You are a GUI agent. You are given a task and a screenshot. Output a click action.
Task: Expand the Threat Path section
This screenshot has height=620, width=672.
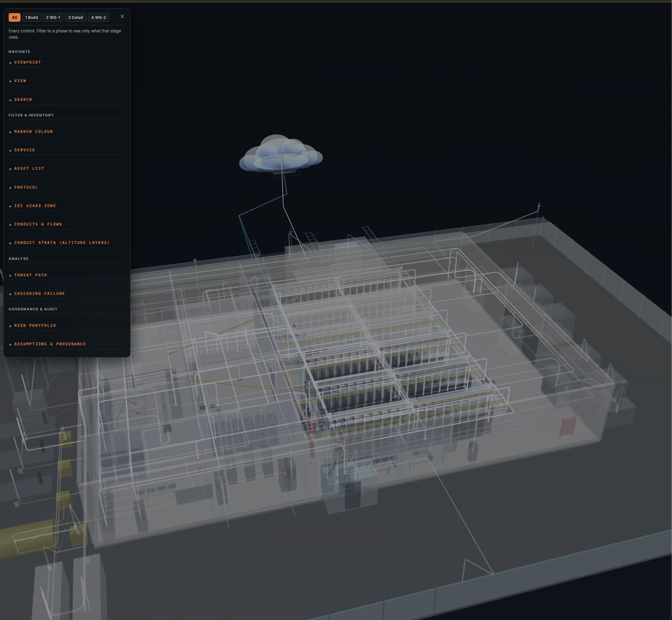(x=67, y=275)
